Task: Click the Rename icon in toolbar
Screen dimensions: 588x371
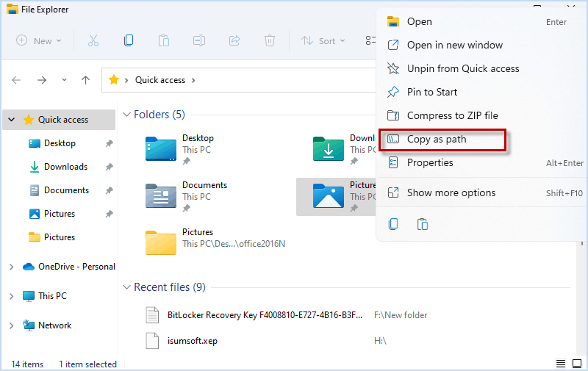Action: (x=199, y=40)
